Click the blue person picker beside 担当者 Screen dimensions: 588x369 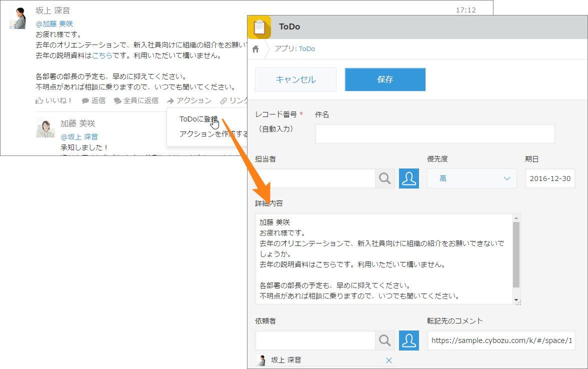(409, 178)
